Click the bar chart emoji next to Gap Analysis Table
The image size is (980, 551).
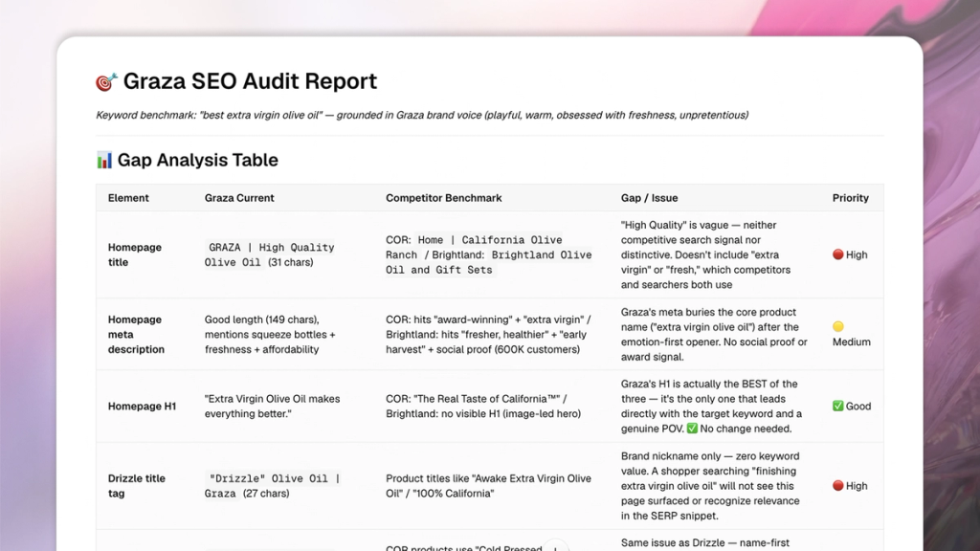[103, 160]
